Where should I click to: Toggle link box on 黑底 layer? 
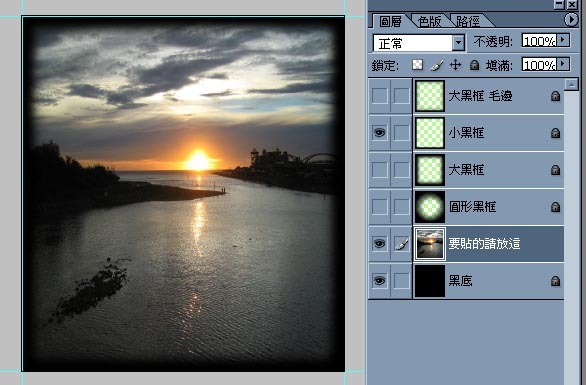click(x=402, y=281)
